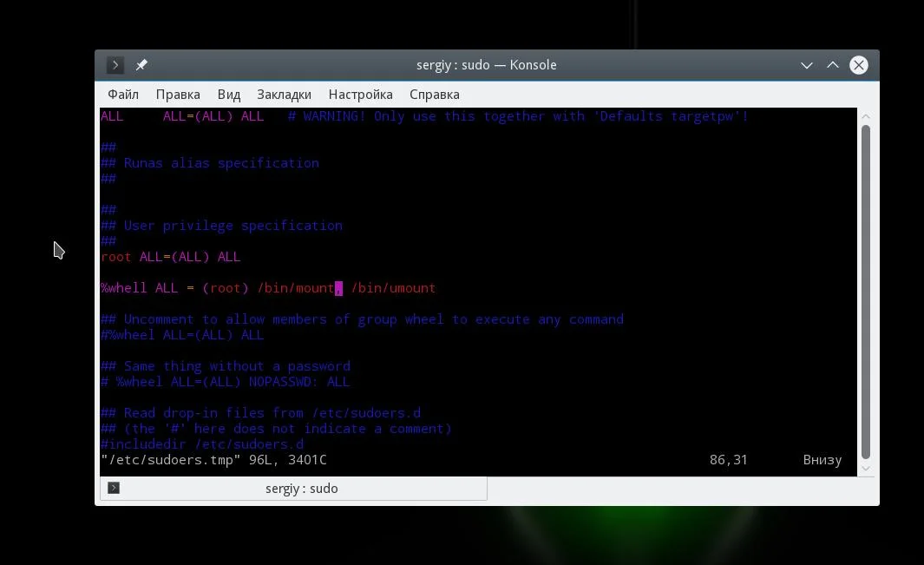Click the scrollbar down arrow
The height and width of the screenshot is (565, 924).
[x=866, y=469]
